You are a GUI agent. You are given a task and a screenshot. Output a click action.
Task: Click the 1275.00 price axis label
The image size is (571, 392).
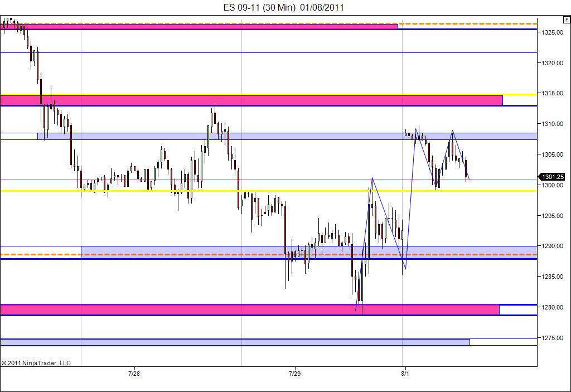(552, 338)
